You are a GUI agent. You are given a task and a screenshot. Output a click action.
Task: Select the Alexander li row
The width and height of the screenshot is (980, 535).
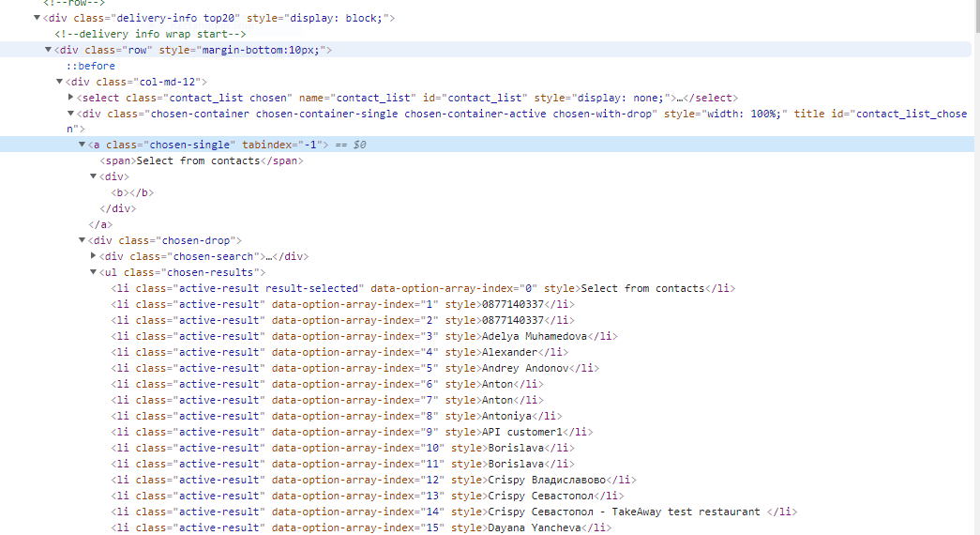[339, 352]
